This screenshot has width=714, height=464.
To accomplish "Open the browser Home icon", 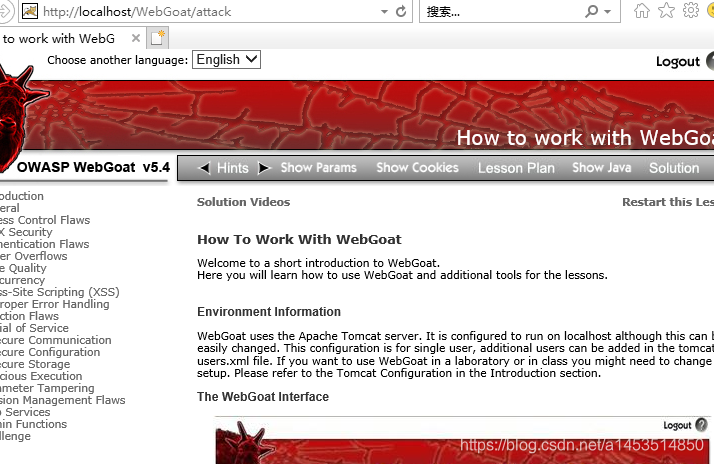I will (x=642, y=10).
